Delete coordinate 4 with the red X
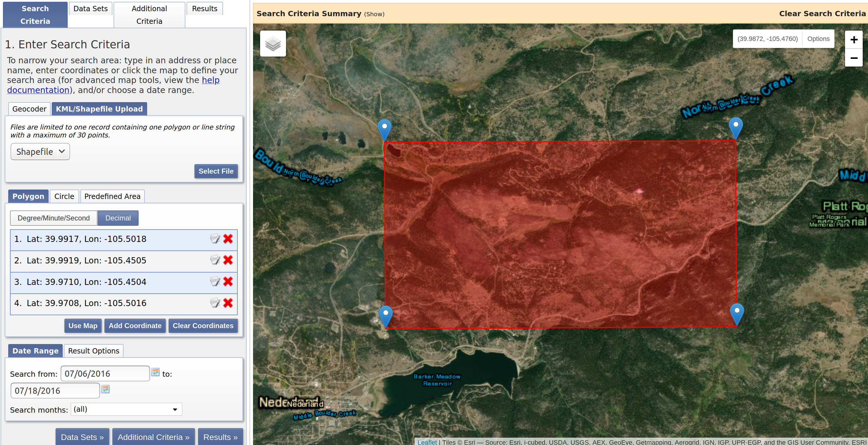 (228, 303)
